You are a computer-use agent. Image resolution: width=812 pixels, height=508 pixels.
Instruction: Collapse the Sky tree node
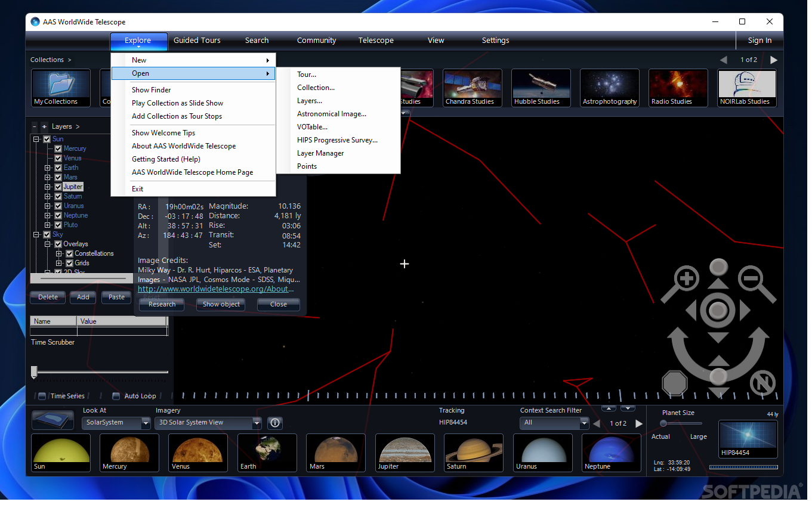click(x=36, y=234)
